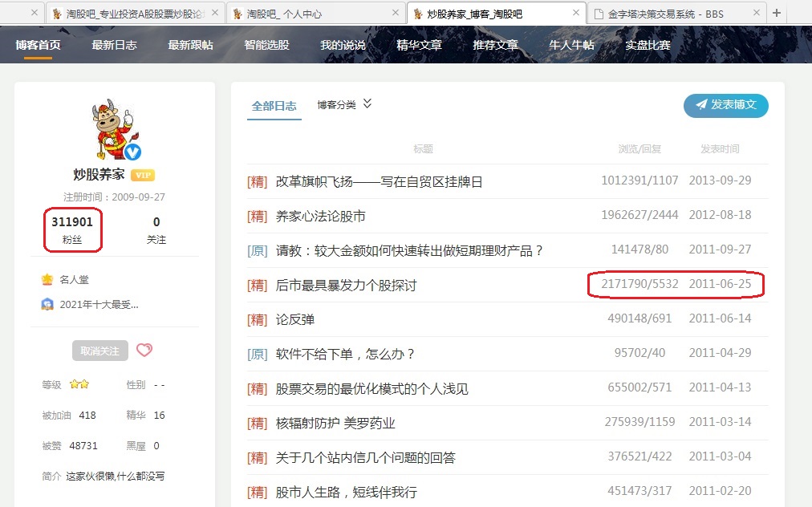Open 牛人牛帖 navigation item
Viewport: 812px width, 507px height.
(x=571, y=45)
